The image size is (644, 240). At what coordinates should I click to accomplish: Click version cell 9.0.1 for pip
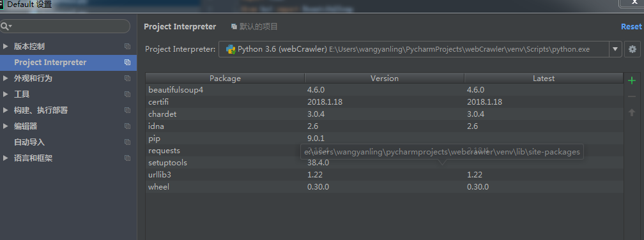pyautogui.click(x=316, y=139)
